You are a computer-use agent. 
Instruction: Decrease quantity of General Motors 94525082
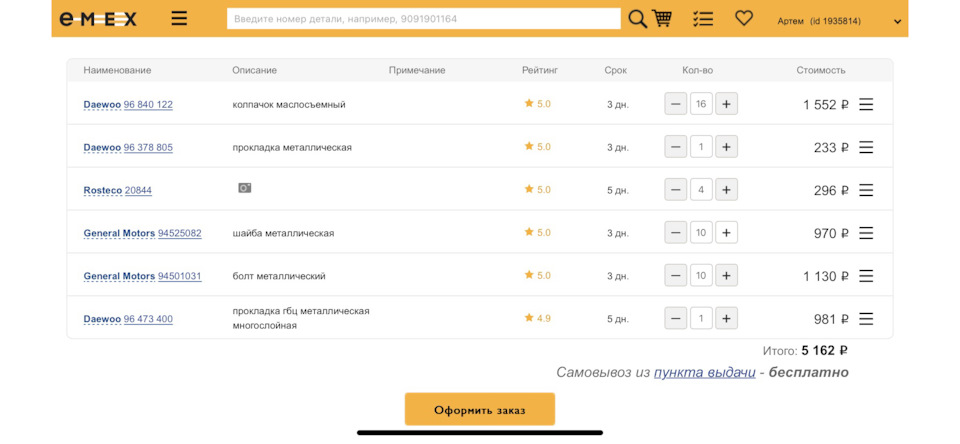click(676, 233)
